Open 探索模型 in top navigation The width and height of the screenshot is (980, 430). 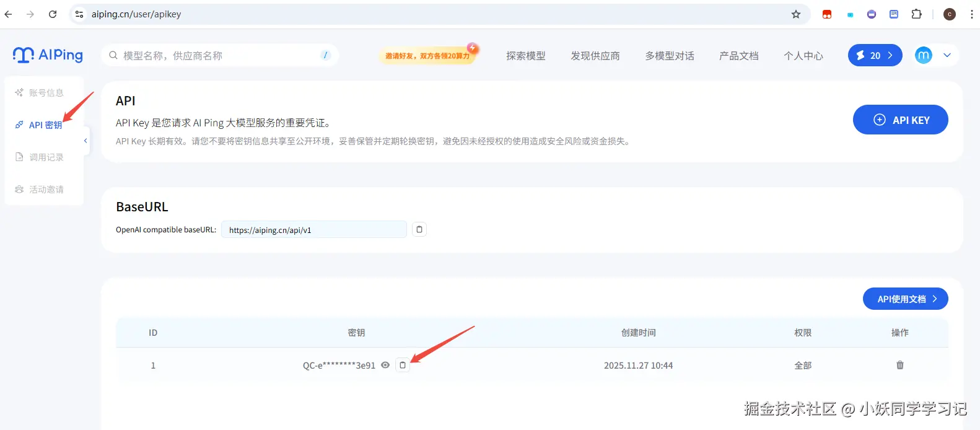[526, 56]
